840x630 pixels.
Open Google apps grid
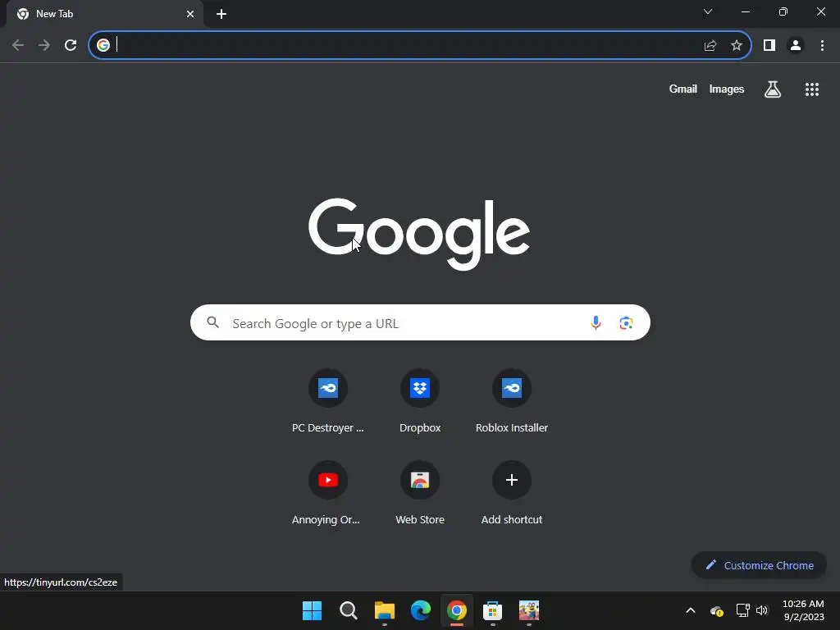pyautogui.click(x=812, y=89)
